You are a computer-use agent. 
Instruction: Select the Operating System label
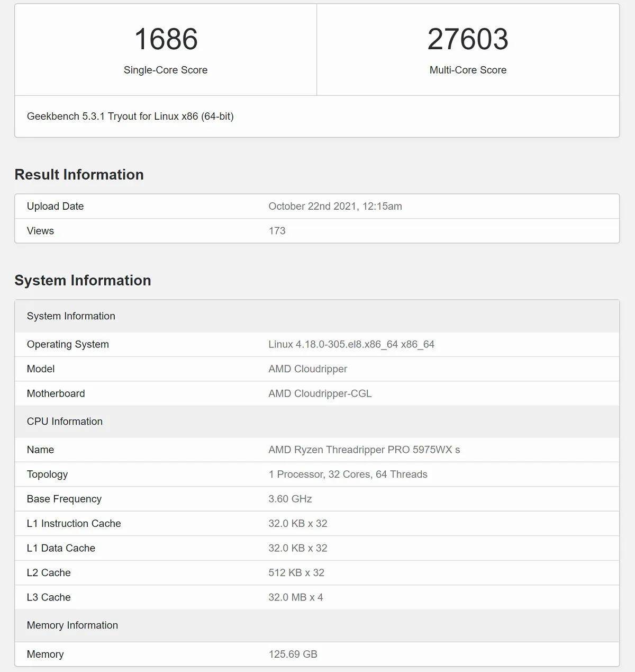[68, 345]
